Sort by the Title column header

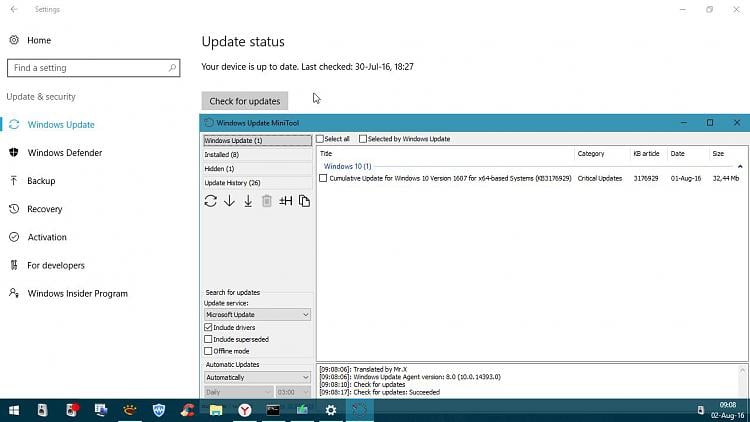pyautogui.click(x=445, y=154)
